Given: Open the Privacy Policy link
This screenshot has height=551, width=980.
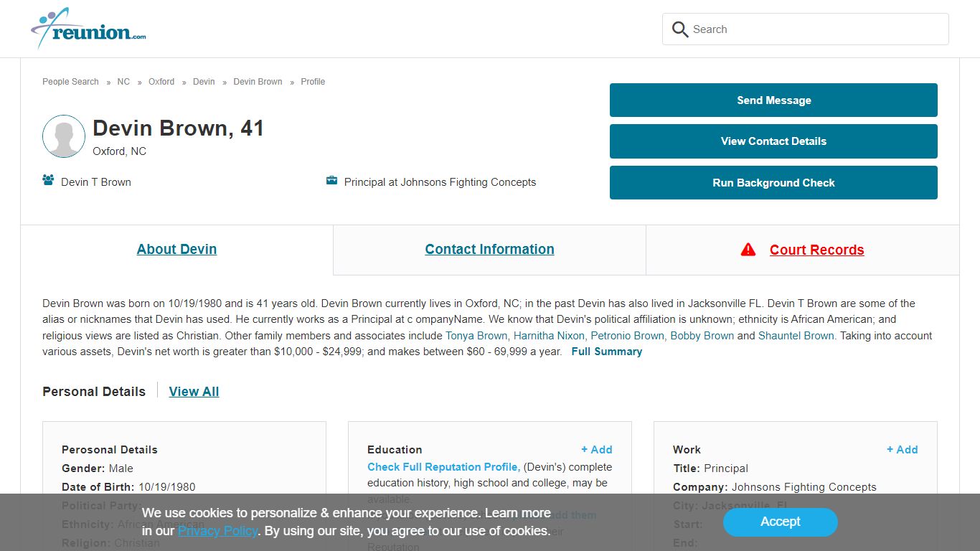Looking at the screenshot, I should 217,531.
